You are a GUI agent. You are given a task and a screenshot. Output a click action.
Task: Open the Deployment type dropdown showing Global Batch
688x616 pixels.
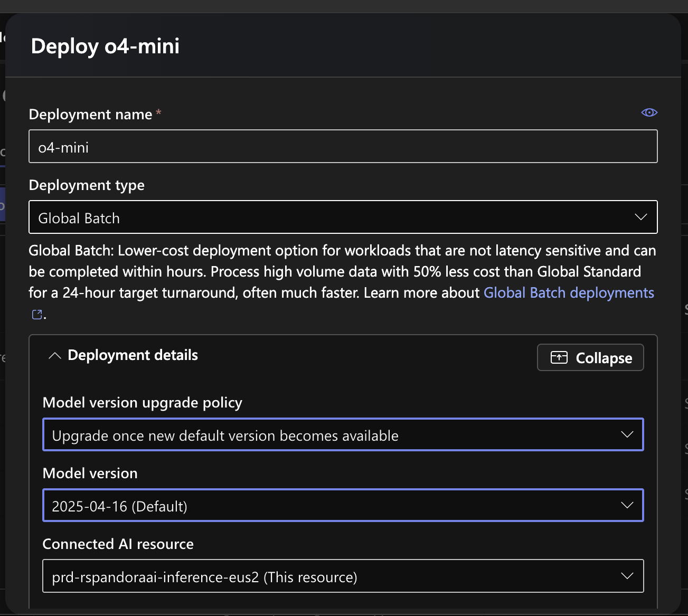(x=343, y=217)
